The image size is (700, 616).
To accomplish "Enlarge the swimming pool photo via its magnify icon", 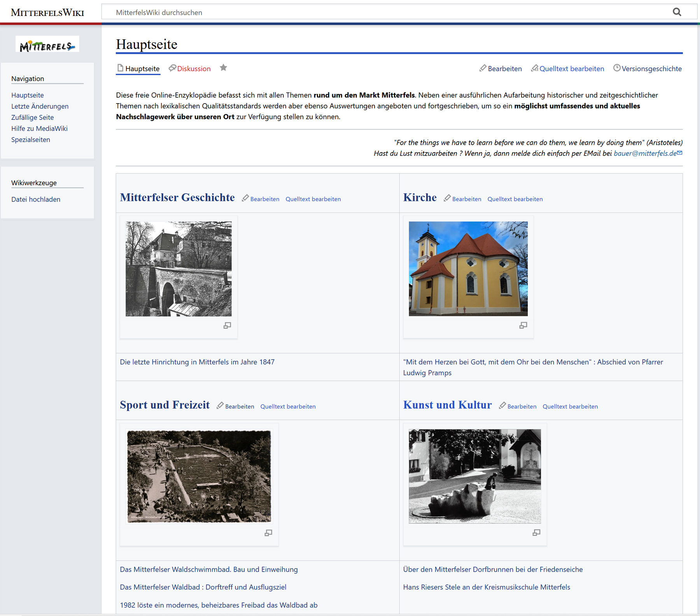I will click(x=268, y=533).
